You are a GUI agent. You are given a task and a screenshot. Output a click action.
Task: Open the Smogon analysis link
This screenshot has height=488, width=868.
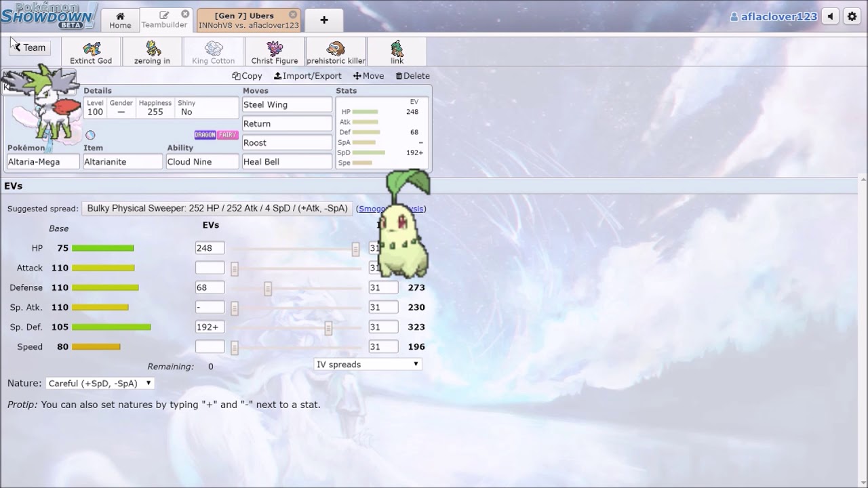pos(391,209)
